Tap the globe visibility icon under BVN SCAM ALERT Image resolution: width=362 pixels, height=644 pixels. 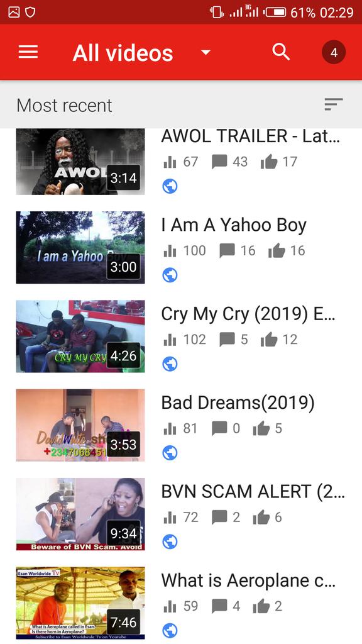click(170, 541)
